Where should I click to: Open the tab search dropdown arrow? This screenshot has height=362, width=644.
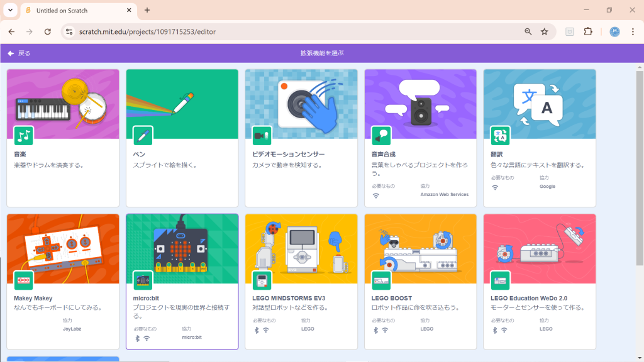pyautogui.click(x=11, y=10)
